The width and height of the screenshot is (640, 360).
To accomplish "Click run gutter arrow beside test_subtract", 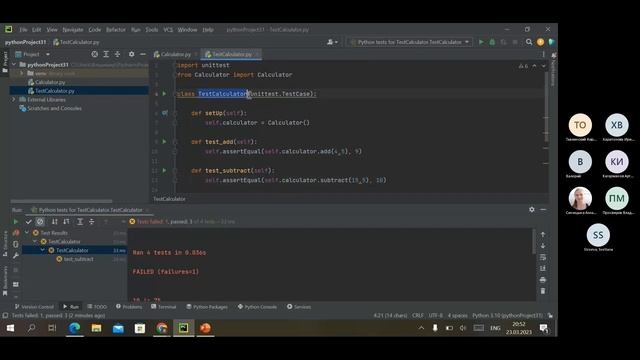I will (164, 170).
